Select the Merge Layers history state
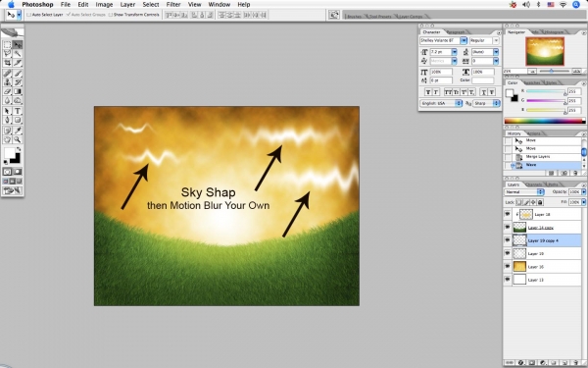588x368 pixels. 538,157
